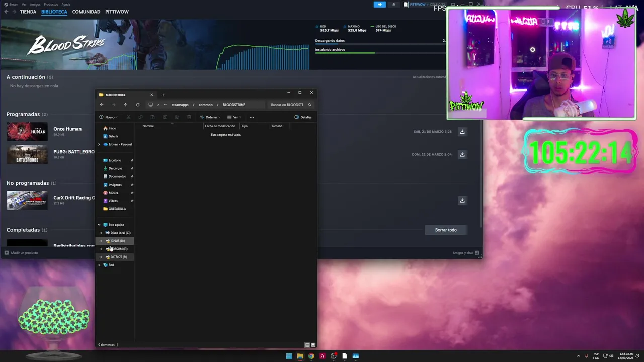Collapse the Este equipo node
The height and width of the screenshot is (362, 644).
[x=99, y=225]
